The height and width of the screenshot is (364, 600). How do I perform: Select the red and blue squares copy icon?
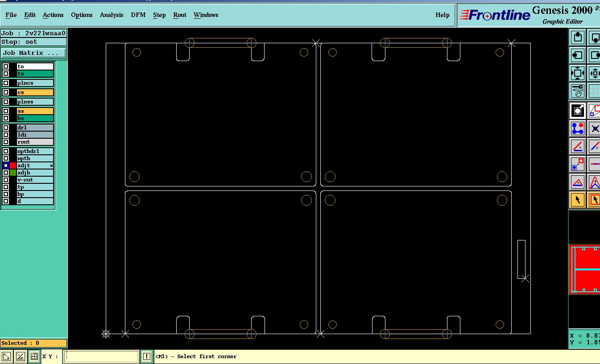tap(578, 164)
